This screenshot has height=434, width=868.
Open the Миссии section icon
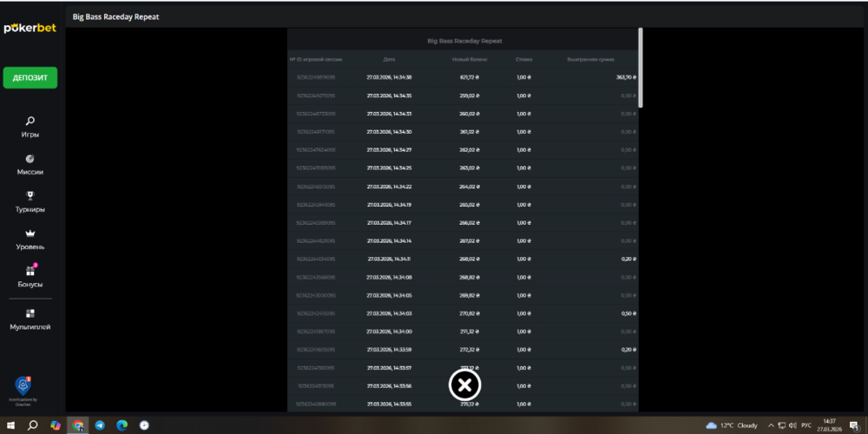(x=30, y=159)
